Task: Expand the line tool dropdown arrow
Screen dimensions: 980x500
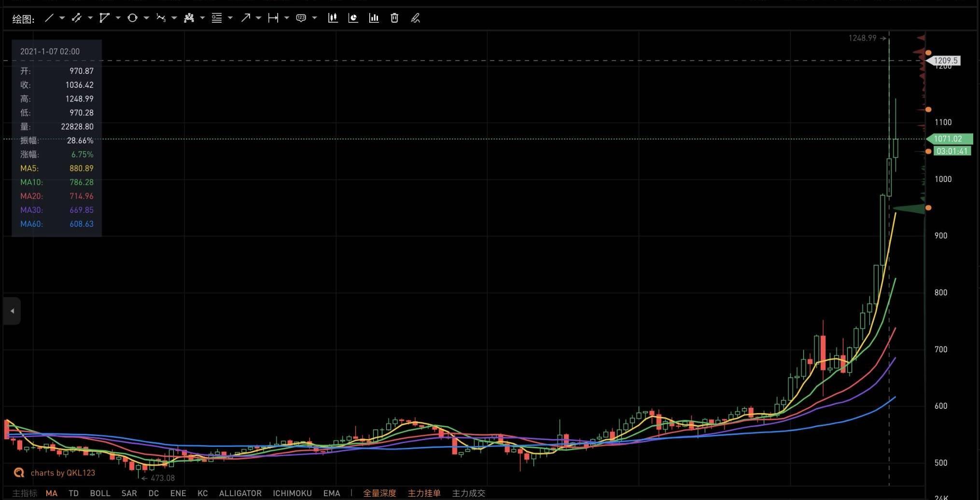Action: click(x=62, y=18)
